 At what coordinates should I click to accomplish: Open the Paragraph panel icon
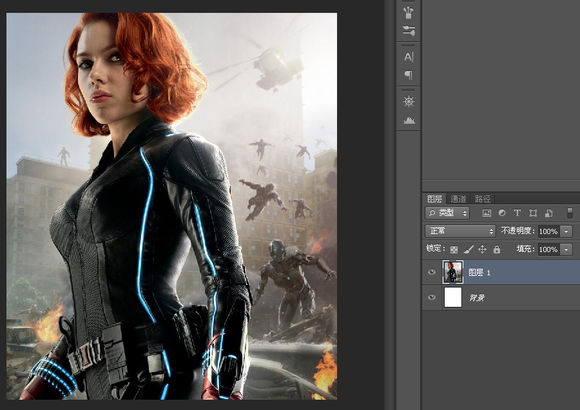coord(408,75)
